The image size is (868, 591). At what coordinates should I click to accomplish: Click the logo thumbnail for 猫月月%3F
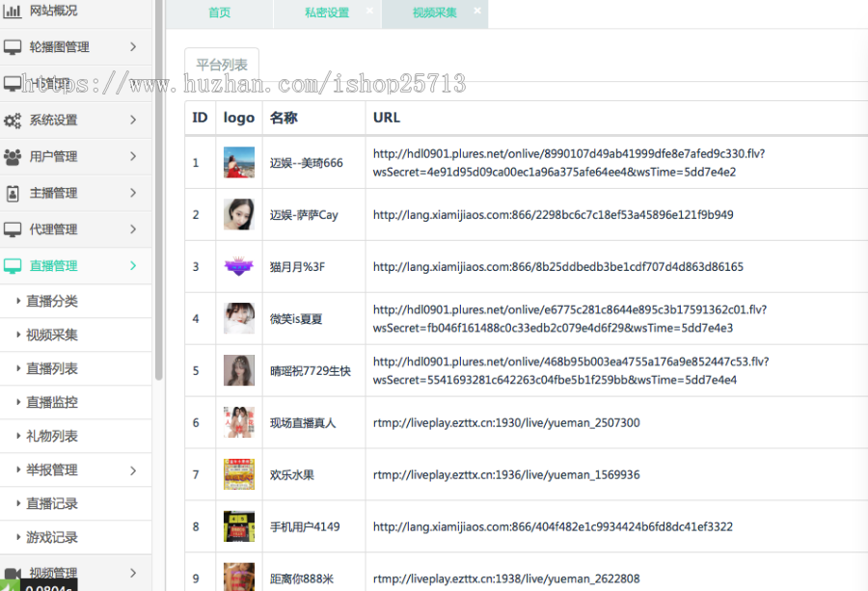[x=238, y=267]
